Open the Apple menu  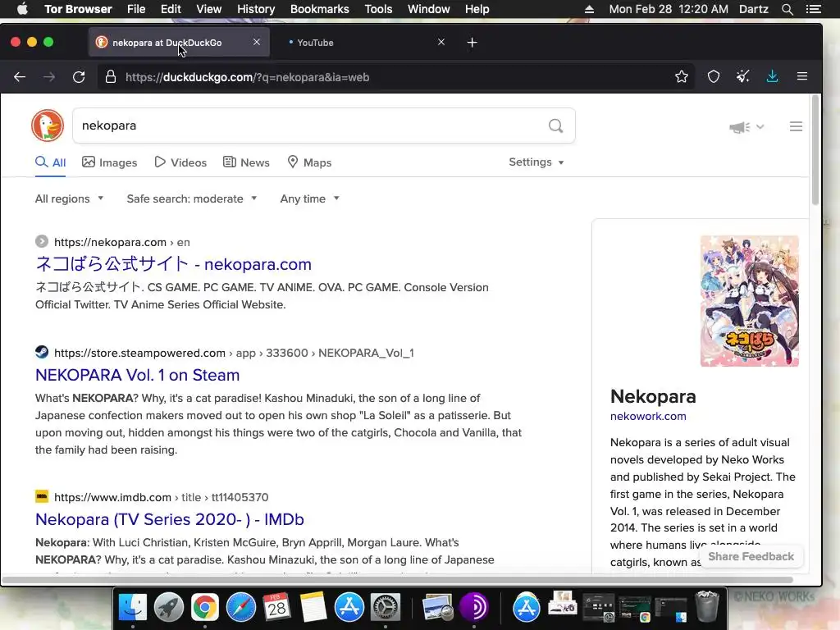pyautogui.click(x=22, y=9)
